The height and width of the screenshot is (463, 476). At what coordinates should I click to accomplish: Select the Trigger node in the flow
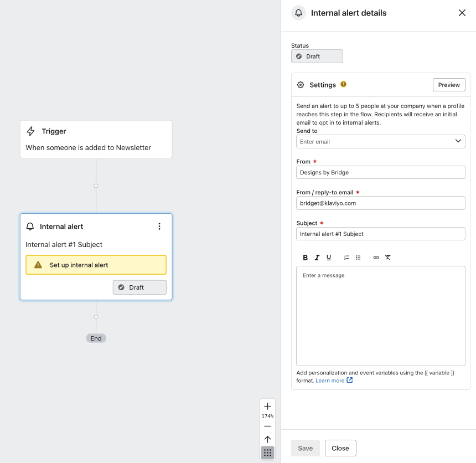tap(96, 139)
